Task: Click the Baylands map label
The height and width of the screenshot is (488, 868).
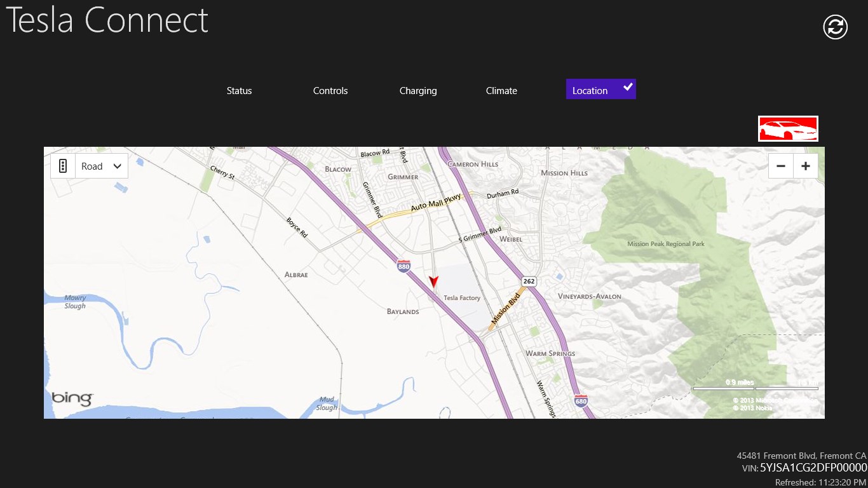Action: [403, 312]
